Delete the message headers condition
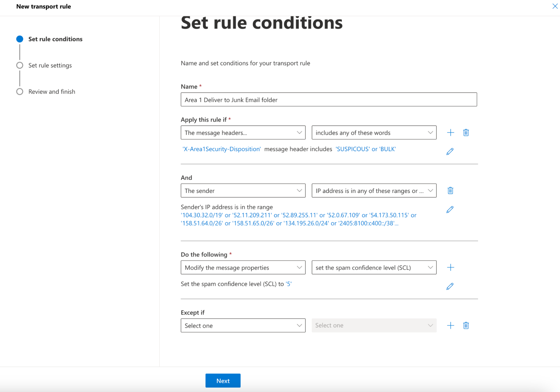Image resolution: width=560 pixels, height=392 pixels. click(466, 132)
